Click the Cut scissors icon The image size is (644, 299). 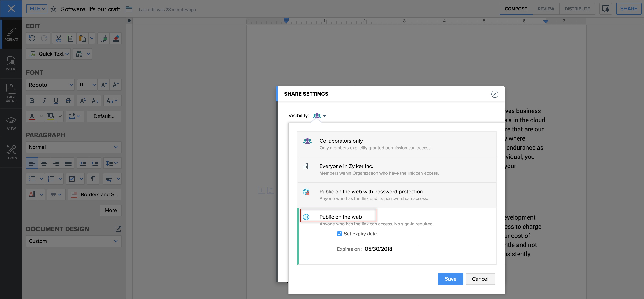coord(58,38)
